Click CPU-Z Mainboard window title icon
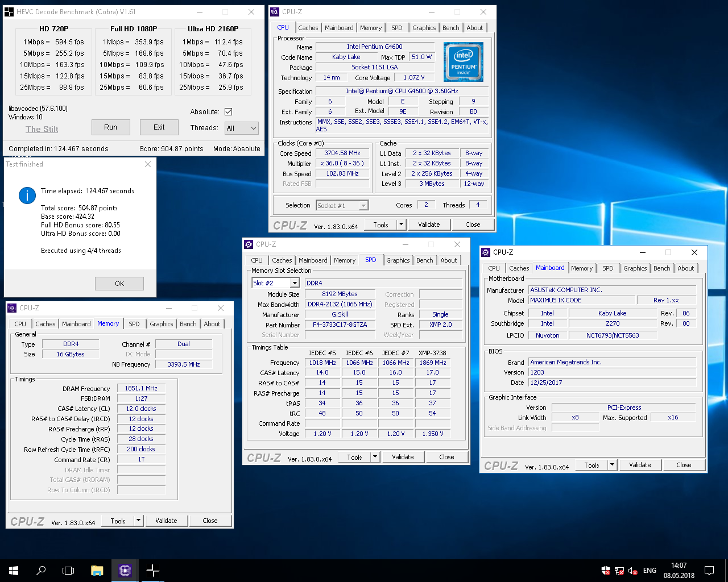 click(x=486, y=252)
